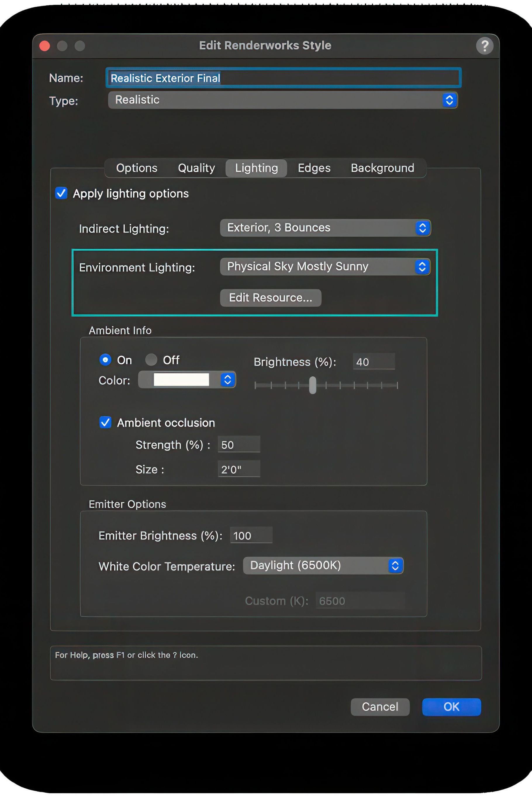The image size is (532, 798).
Task: Click the Cancel button
Action: coord(380,707)
